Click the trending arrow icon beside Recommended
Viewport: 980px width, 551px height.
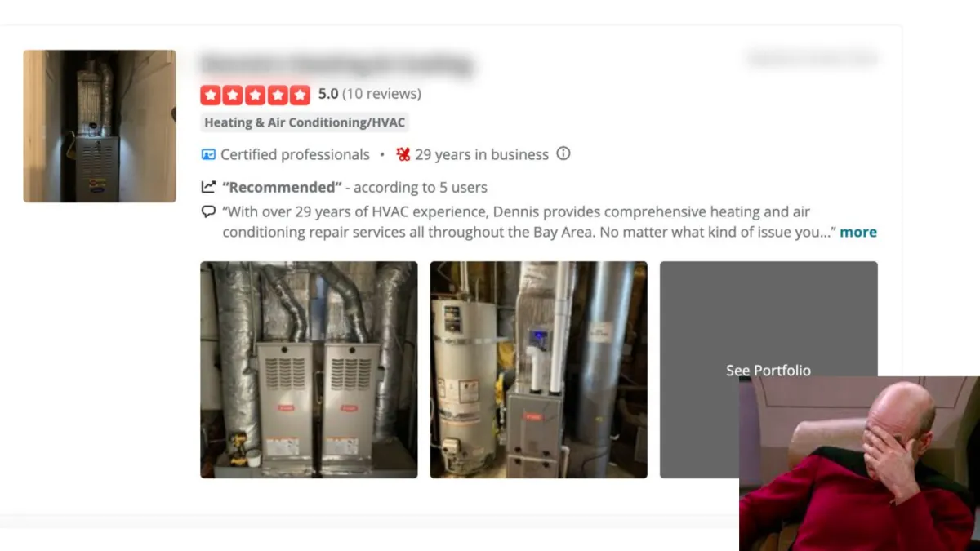[x=208, y=187]
